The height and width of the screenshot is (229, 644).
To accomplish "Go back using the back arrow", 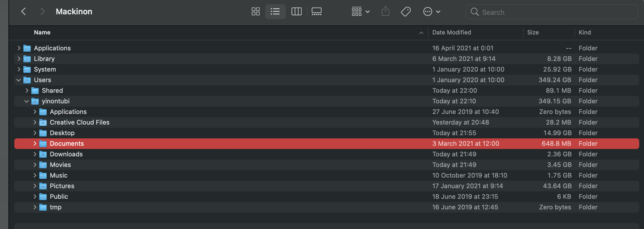I will [23, 11].
